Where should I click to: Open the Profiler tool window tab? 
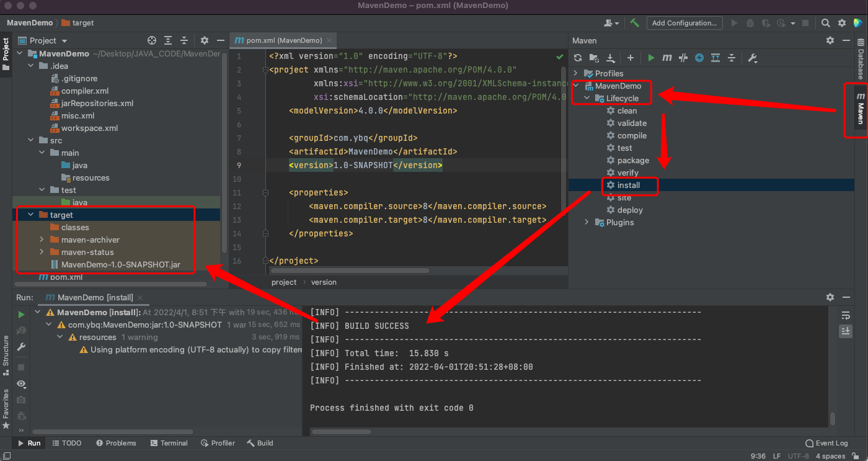click(218, 443)
